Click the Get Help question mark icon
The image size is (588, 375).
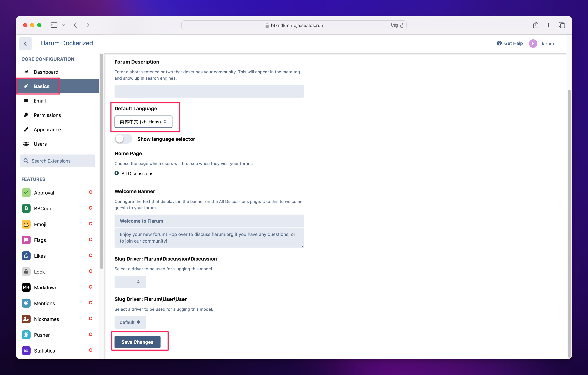(x=499, y=43)
